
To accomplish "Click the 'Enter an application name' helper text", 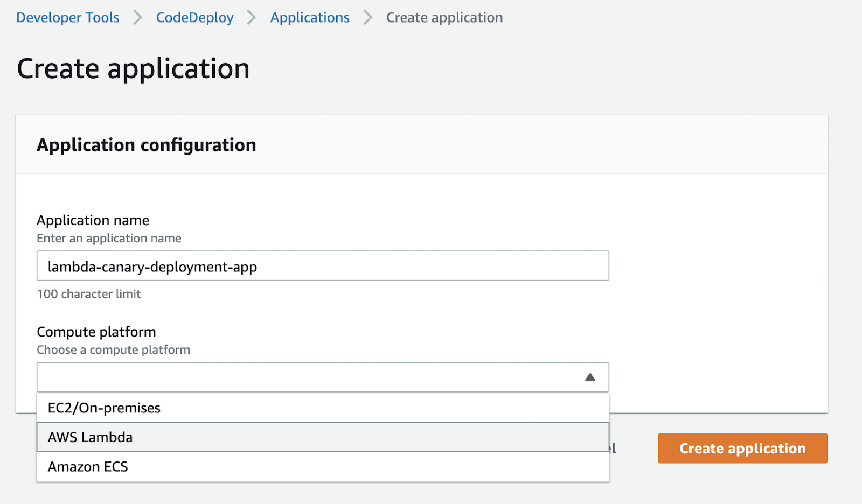I will tap(109, 239).
